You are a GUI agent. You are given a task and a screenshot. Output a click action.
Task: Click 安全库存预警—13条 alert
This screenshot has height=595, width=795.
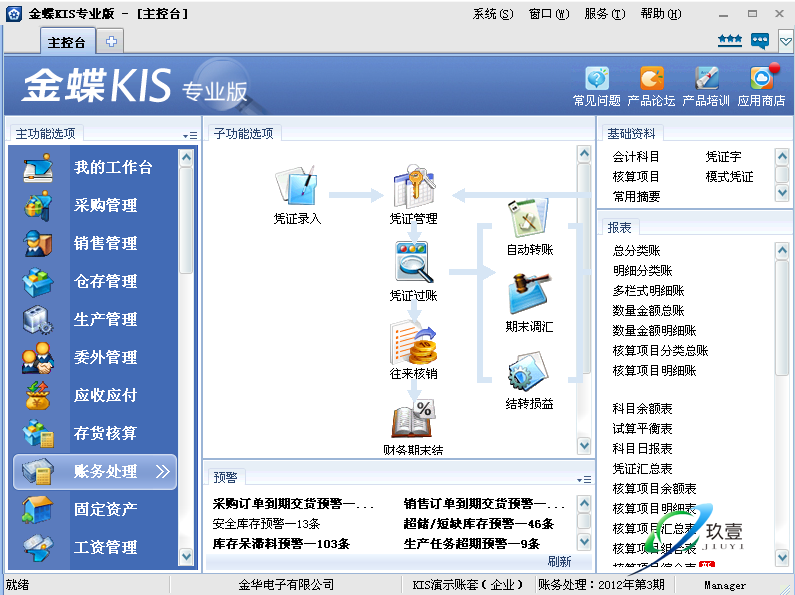tap(266, 524)
